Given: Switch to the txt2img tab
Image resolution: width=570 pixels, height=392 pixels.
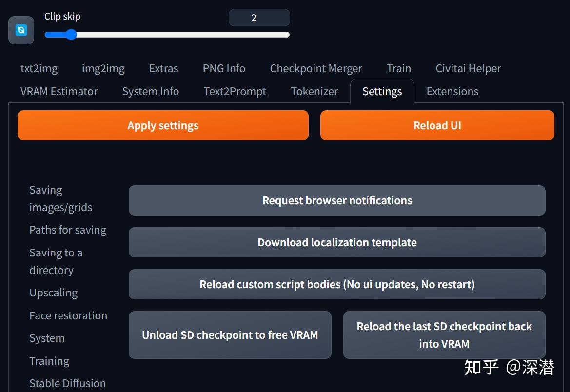Looking at the screenshot, I should coord(39,68).
